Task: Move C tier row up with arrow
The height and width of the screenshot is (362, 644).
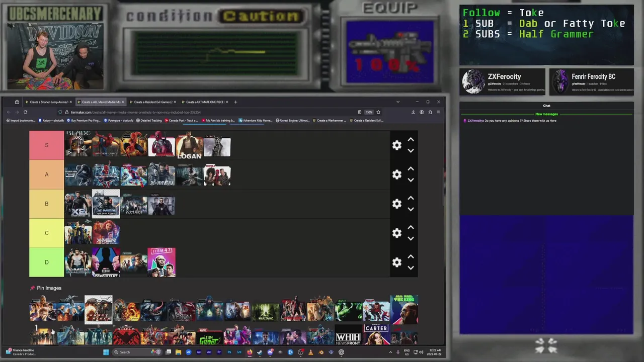Action: [411, 227]
